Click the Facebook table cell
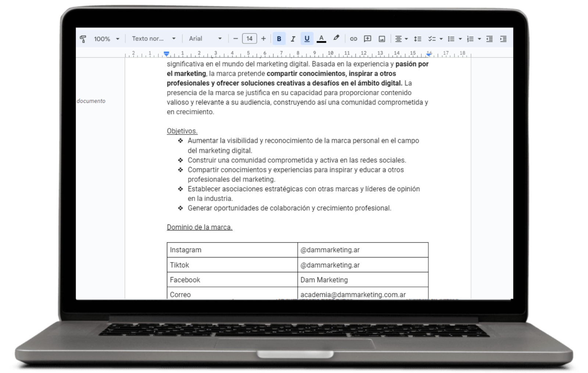The width and height of the screenshot is (588, 373). pos(232,280)
